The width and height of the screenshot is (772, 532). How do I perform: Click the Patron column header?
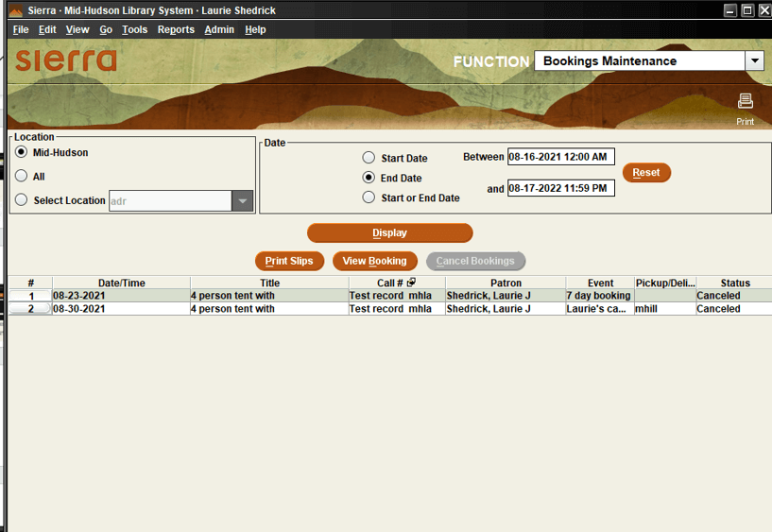(x=506, y=283)
